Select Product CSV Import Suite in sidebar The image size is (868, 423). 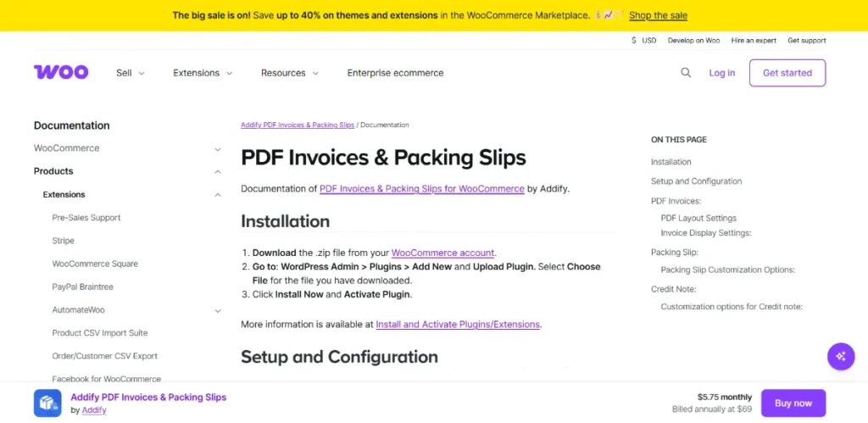(x=100, y=333)
